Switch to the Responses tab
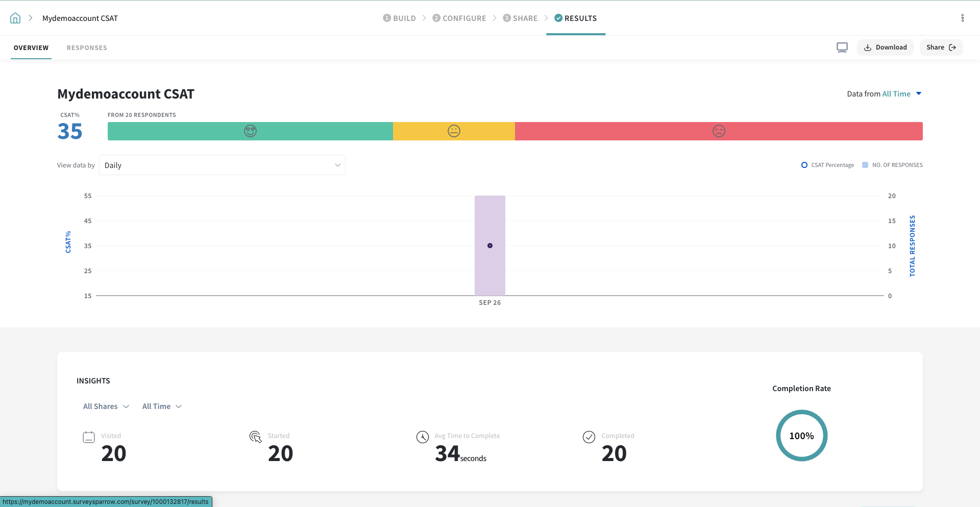This screenshot has height=507, width=980. [x=87, y=48]
